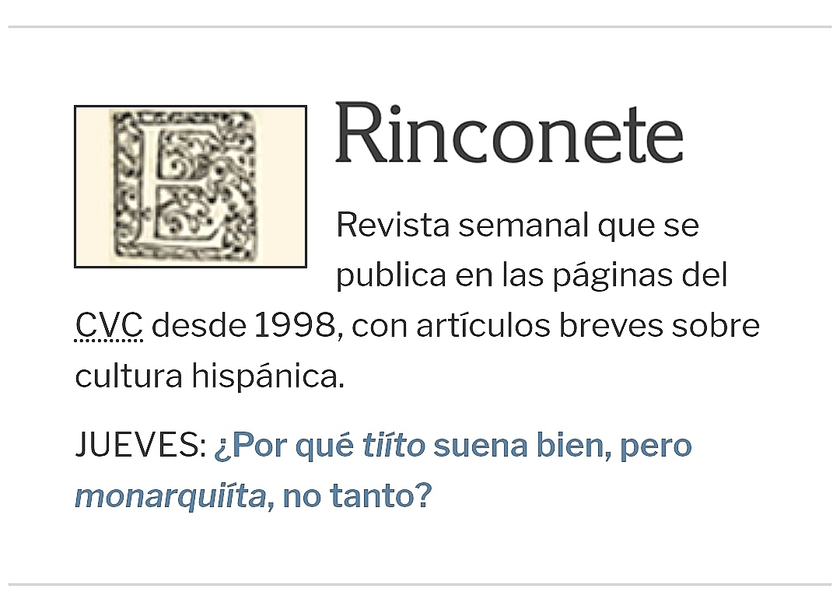Select the "no tanto?" link ending
840x616 pixels.
356,496
